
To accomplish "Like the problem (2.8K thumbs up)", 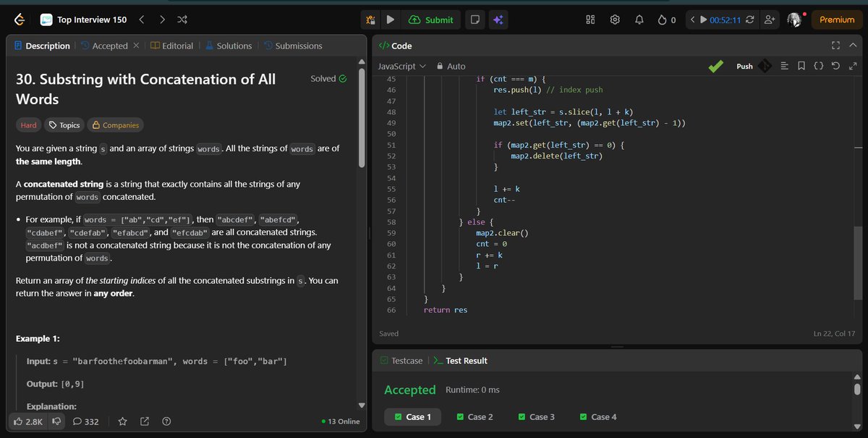I will 27,421.
